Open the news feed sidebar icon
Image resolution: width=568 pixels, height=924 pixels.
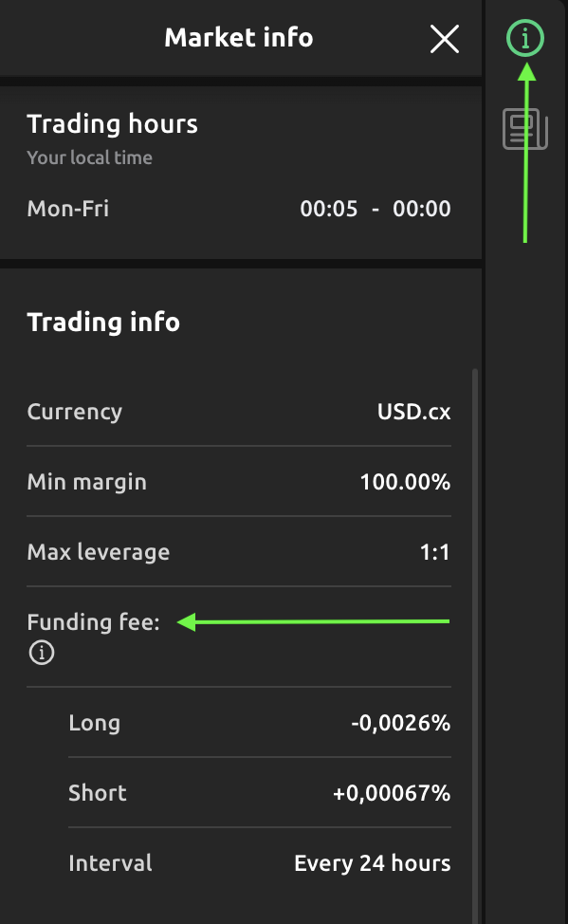coord(525,129)
